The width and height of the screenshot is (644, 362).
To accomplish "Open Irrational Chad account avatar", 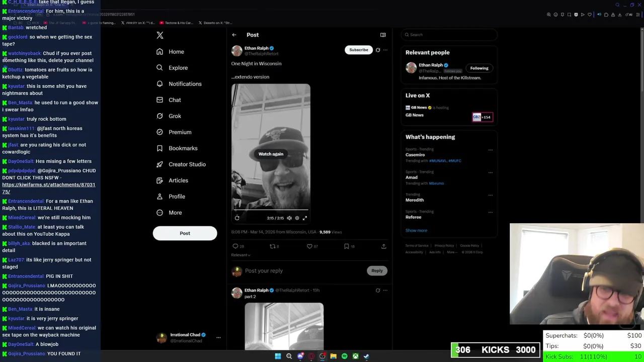I will 162,337.
